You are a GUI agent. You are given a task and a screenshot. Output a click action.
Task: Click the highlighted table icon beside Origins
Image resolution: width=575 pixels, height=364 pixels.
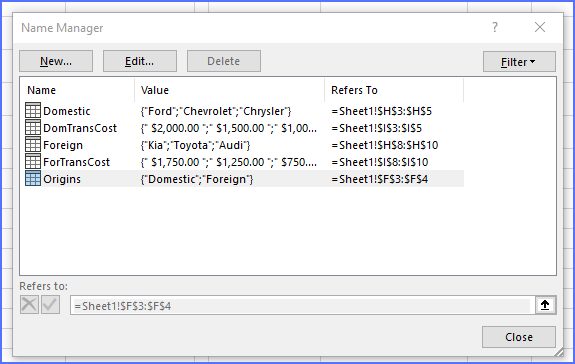pyautogui.click(x=33, y=179)
